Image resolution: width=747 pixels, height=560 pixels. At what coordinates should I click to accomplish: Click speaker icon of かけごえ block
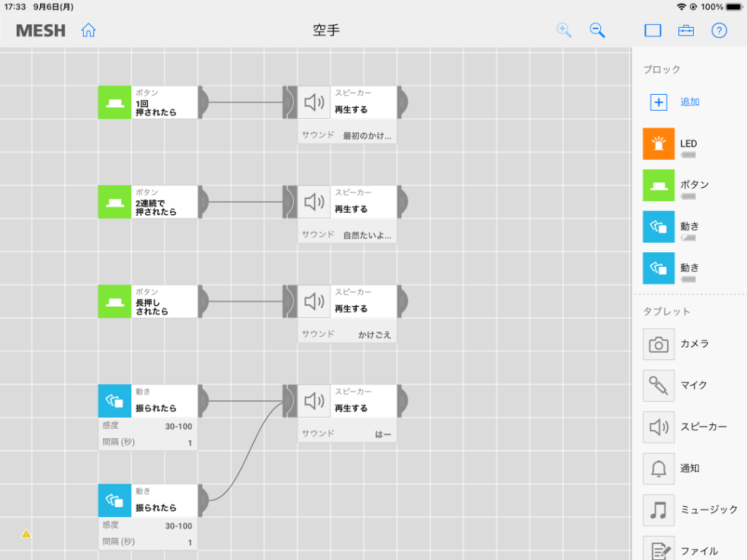click(x=314, y=301)
